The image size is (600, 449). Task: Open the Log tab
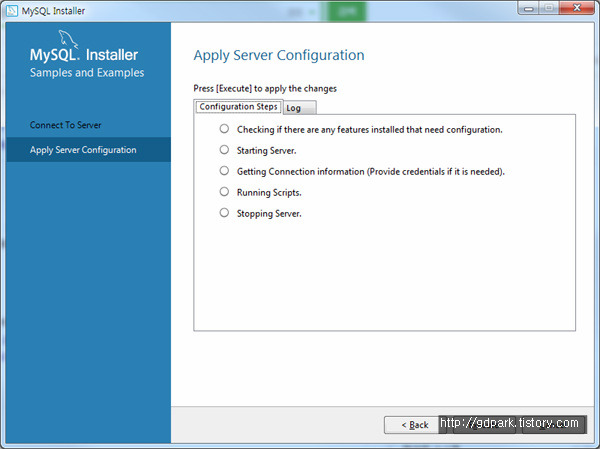click(x=300, y=108)
